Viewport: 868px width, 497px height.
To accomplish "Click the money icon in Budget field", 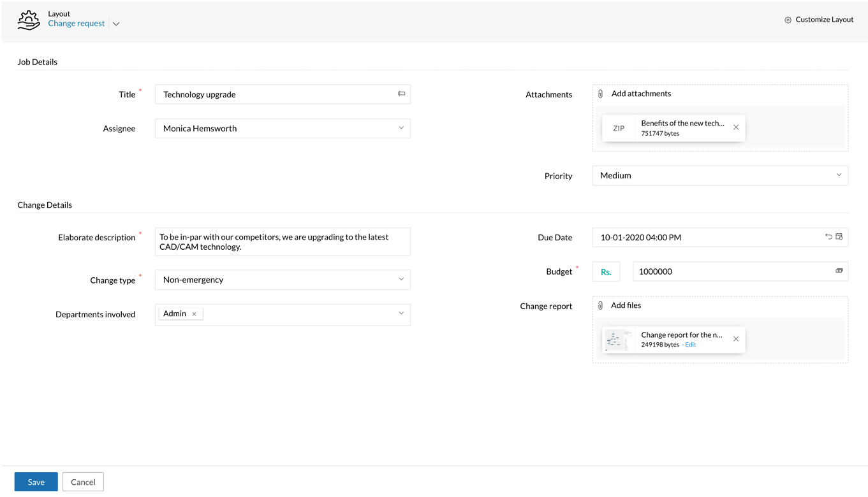I will (839, 271).
